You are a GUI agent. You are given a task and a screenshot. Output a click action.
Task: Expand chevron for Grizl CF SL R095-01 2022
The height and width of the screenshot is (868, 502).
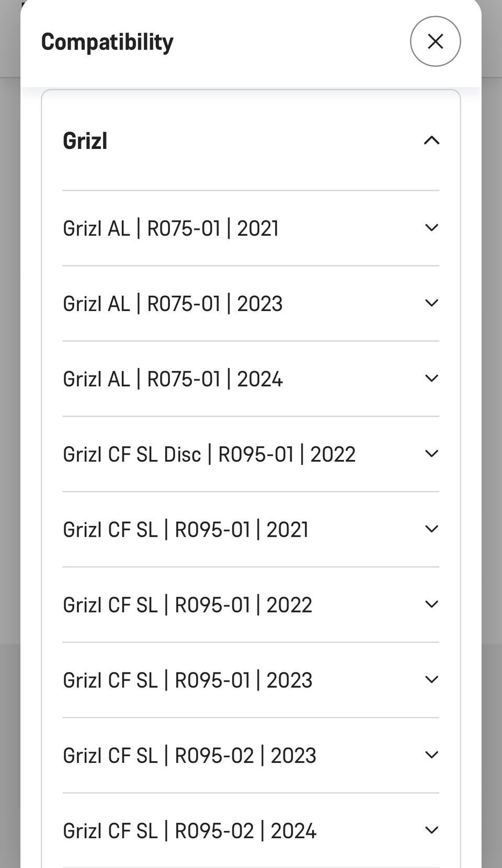coord(431,604)
